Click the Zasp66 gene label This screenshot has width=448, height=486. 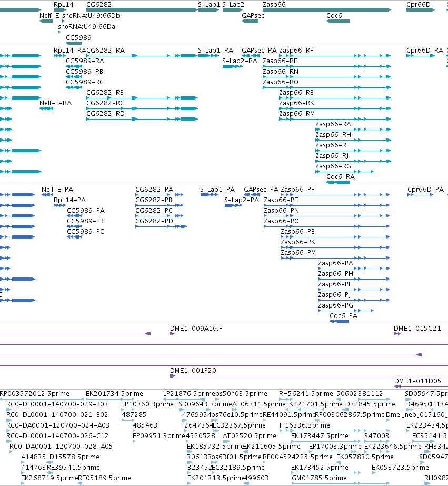point(274,5)
